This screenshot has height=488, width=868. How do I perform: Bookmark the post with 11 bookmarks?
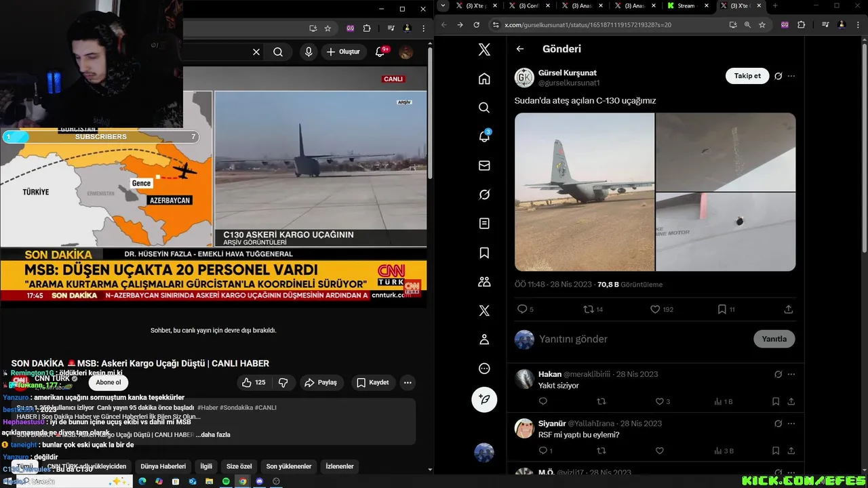click(x=726, y=309)
